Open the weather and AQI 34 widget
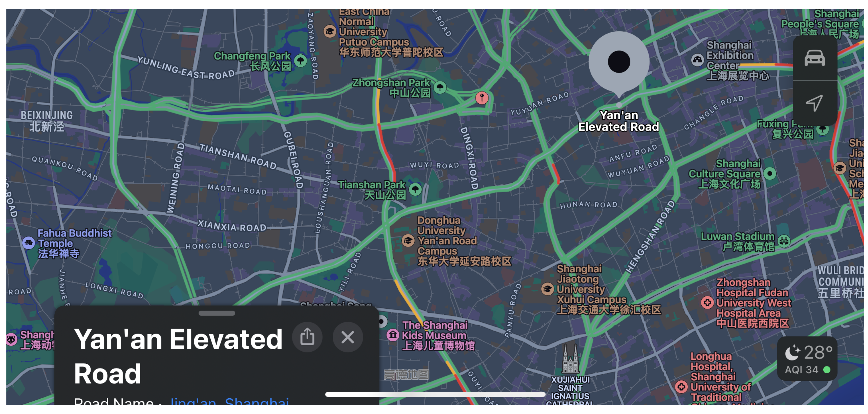868x414 pixels. coord(807,359)
